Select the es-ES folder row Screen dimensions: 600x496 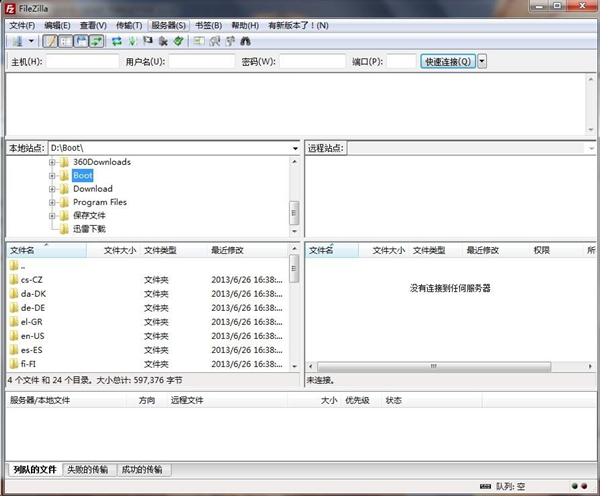[147, 350]
